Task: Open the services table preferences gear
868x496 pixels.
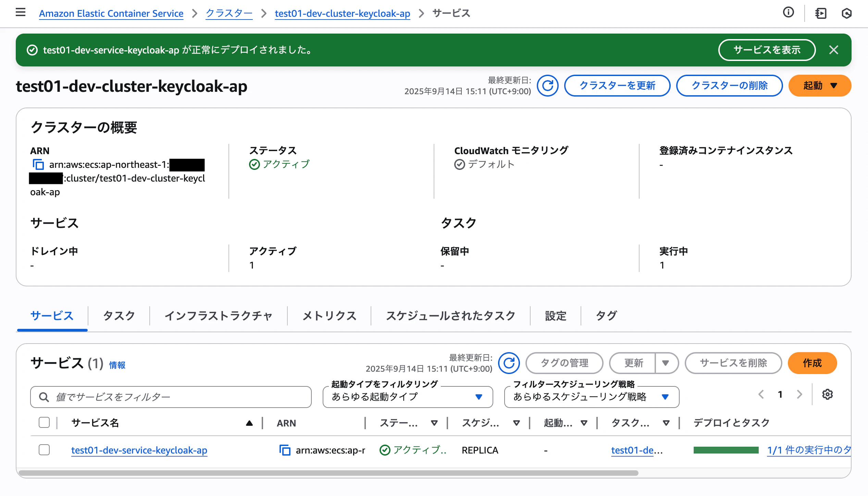Action: 827,394
